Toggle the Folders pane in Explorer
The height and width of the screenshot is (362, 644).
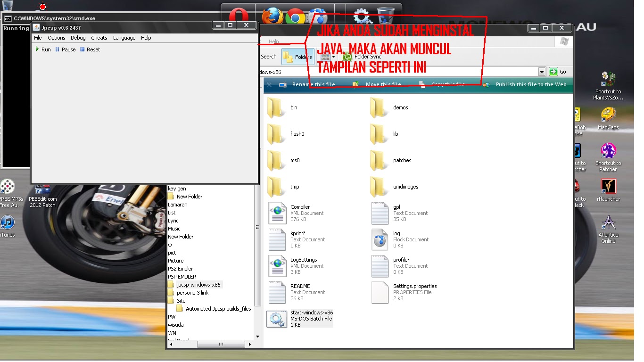point(297,57)
